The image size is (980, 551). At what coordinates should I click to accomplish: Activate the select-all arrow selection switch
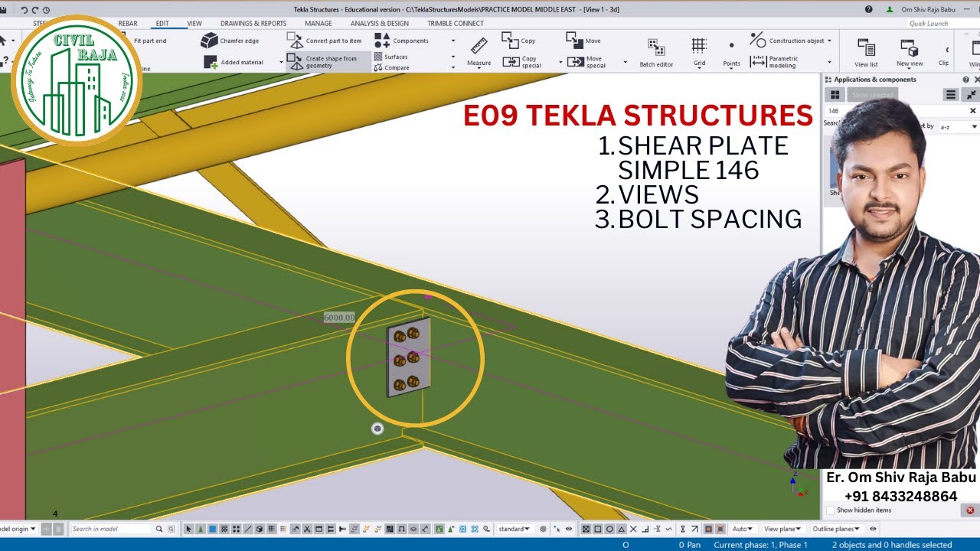tap(189, 529)
